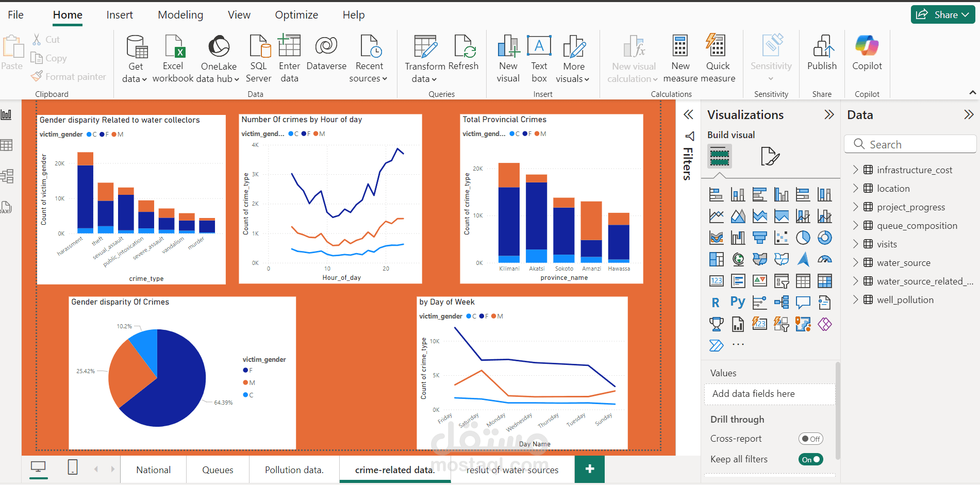980x485 pixels.
Task: Add the Q&A speech bubble visual
Action: (803, 303)
